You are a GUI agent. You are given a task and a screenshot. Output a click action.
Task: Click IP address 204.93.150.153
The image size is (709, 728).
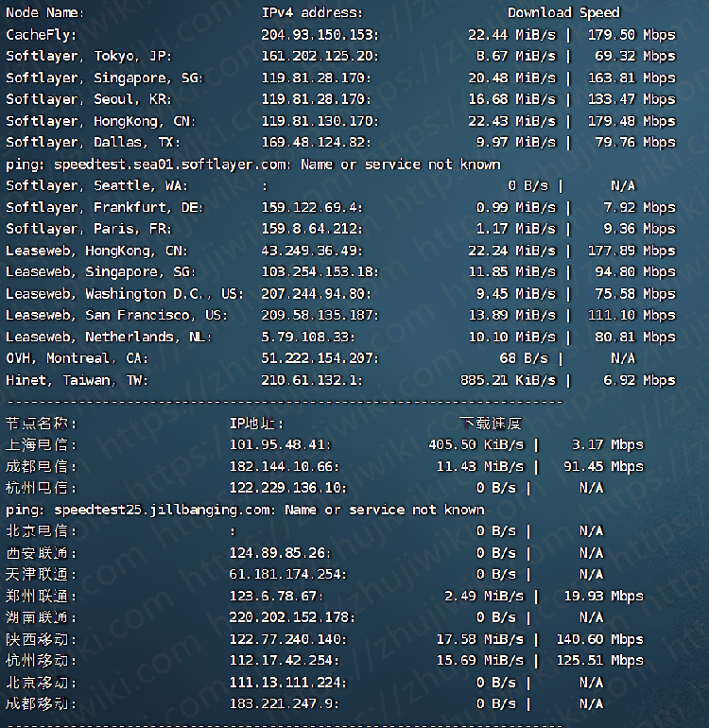click(320, 35)
